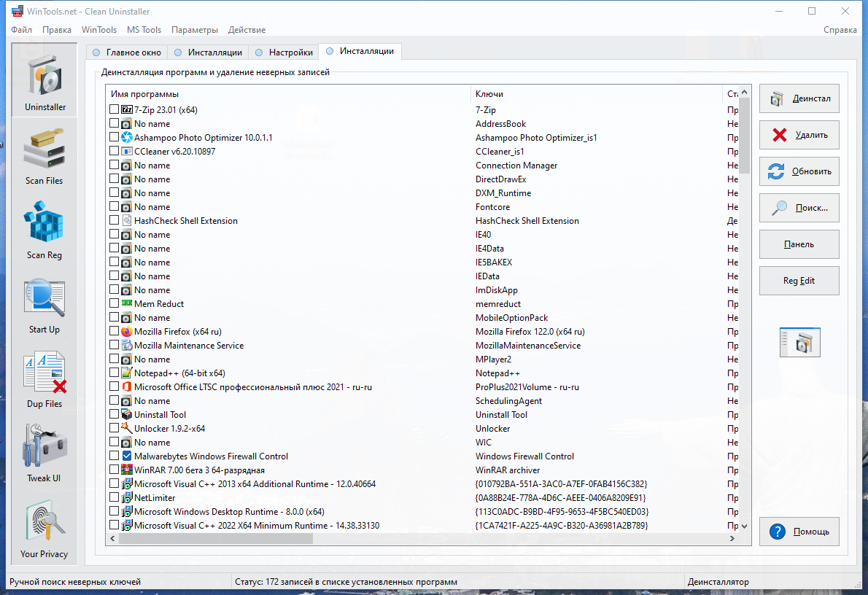Click the horizontal scrollbar right arrow

(732, 538)
